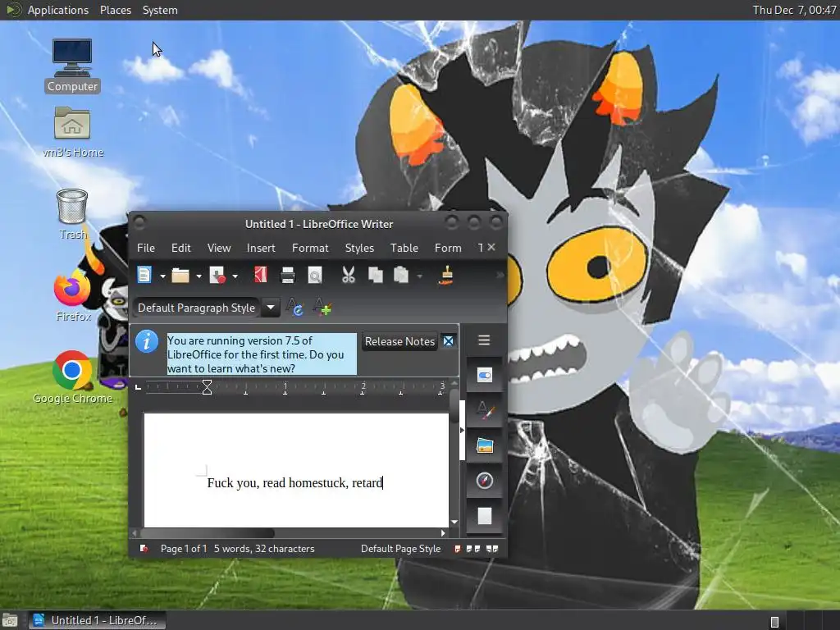The width and height of the screenshot is (840, 630).
Task: Click the Save document icon
Action: coord(217,276)
